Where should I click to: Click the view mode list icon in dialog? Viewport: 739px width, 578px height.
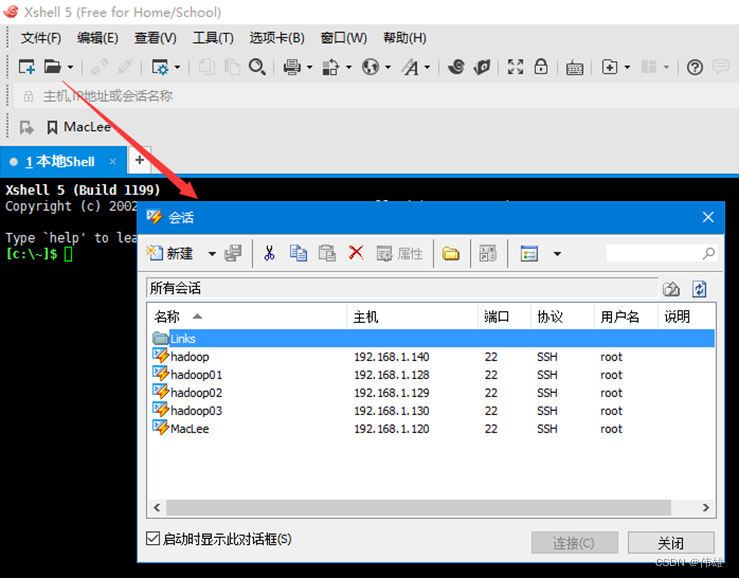pos(529,254)
